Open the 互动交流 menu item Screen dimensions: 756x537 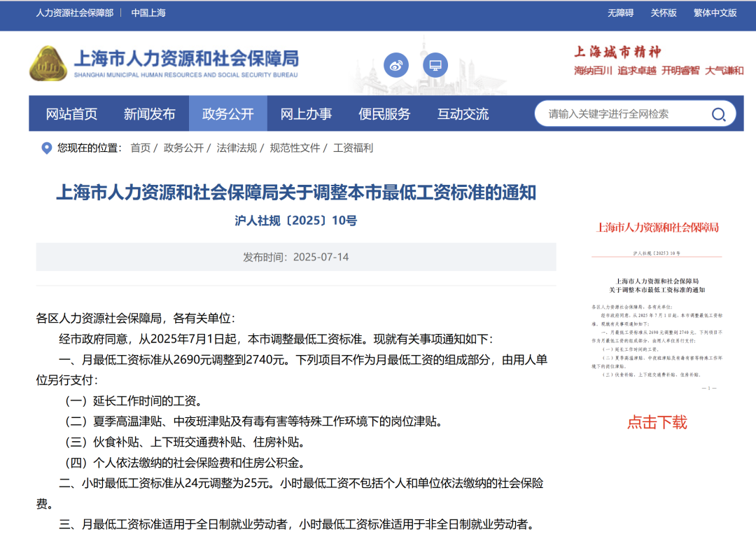click(x=463, y=114)
